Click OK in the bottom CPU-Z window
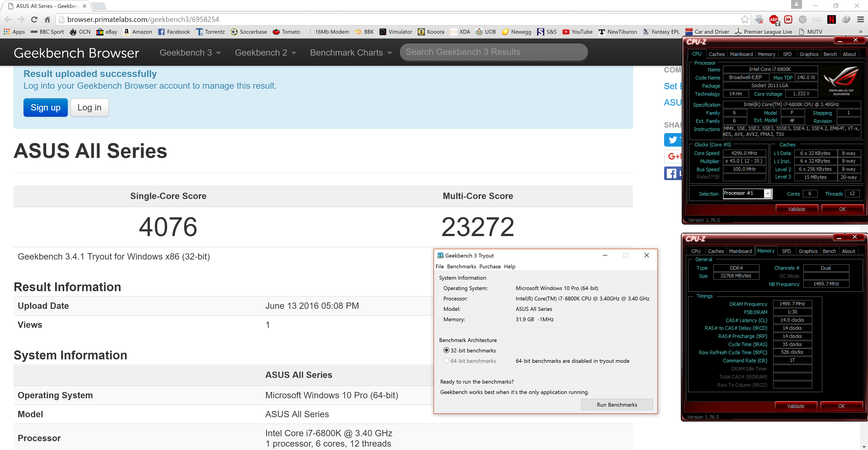 [841, 406]
